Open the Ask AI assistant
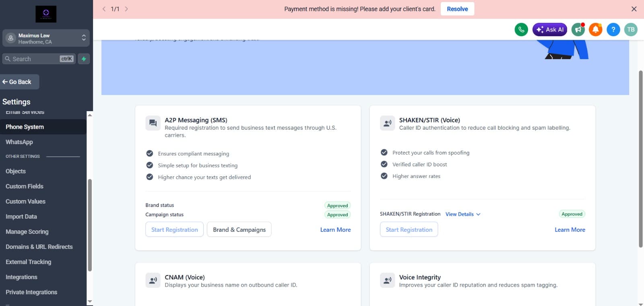 (550, 29)
